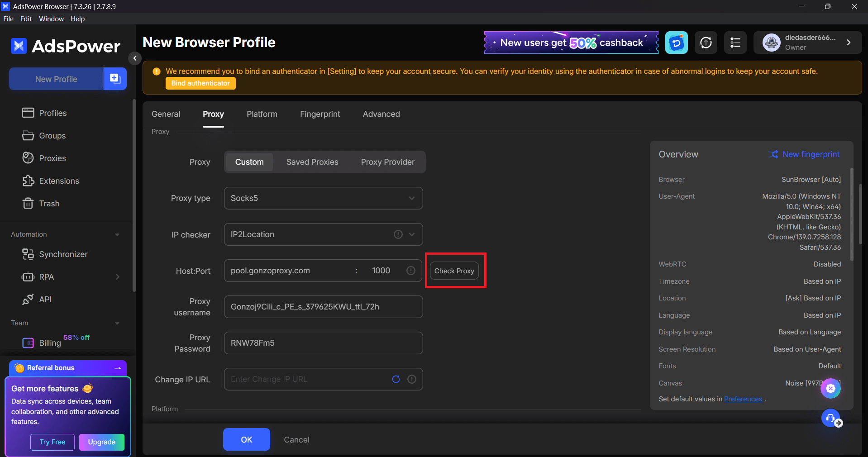Click the New fingerprint shuffle icon
The image size is (868, 457).
(773, 154)
